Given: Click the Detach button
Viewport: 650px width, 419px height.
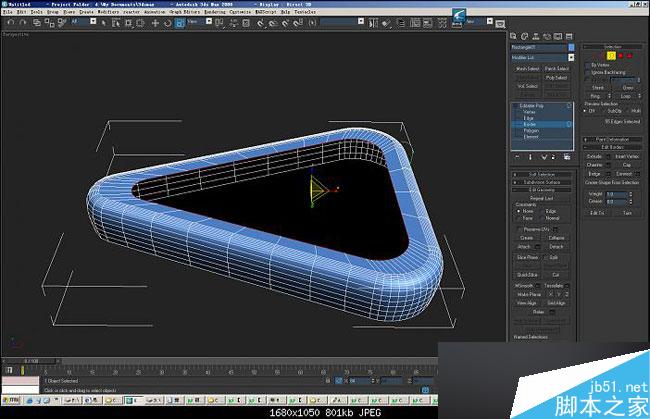Looking at the screenshot, I should [556, 247].
